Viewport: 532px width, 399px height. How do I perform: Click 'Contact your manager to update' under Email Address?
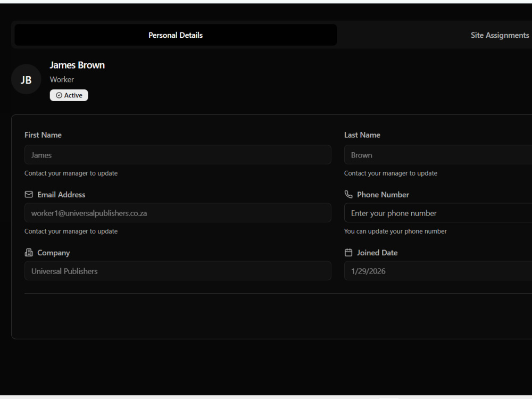coord(71,231)
